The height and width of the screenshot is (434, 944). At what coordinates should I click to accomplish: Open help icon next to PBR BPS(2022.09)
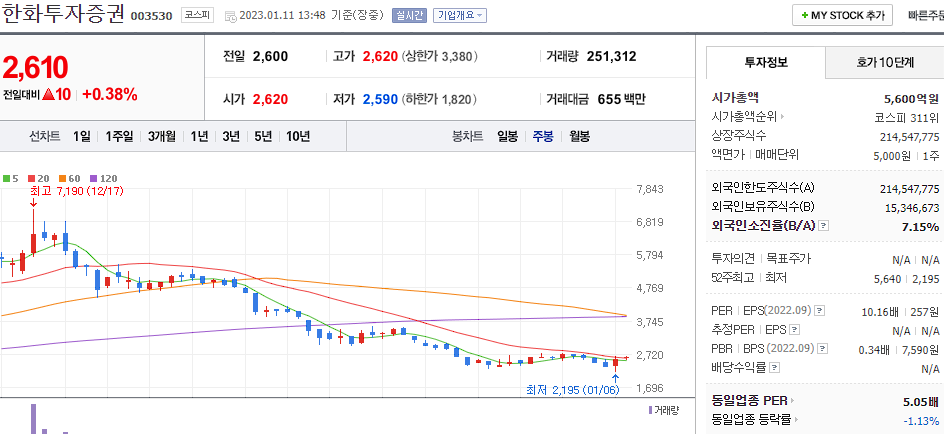click(822, 349)
